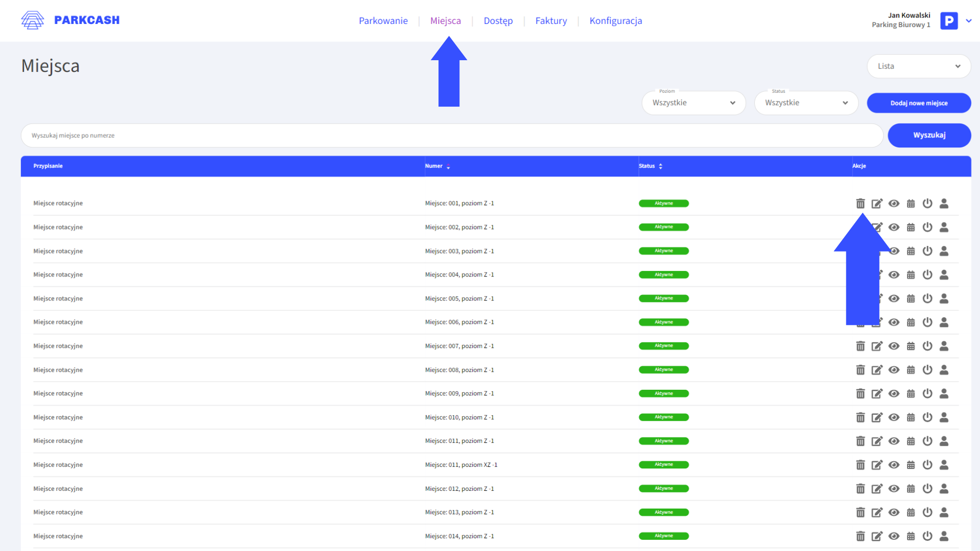This screenshot has height=551, width=980.
Task: Toggle power icon for Miejsce 012
Action: (x=927, y=489)
